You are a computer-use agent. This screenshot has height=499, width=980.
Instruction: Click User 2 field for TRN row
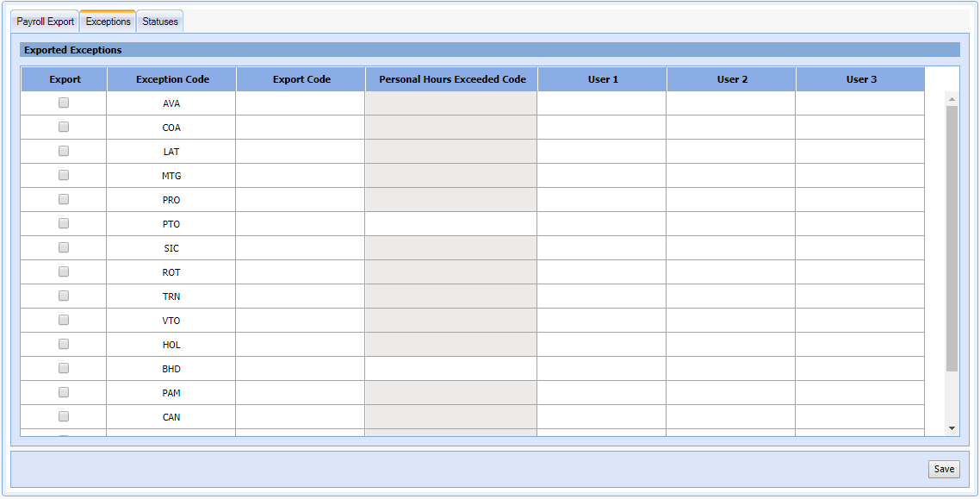(731, 296)
